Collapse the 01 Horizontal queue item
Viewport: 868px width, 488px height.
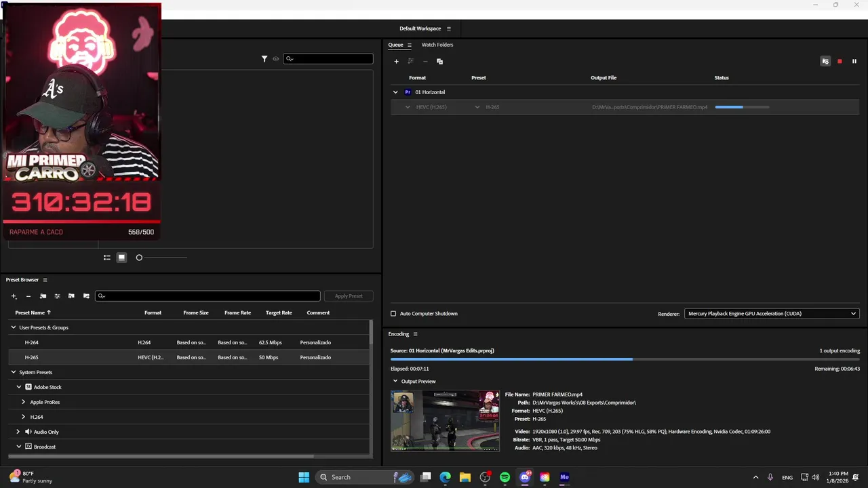[x=395, y=92]
